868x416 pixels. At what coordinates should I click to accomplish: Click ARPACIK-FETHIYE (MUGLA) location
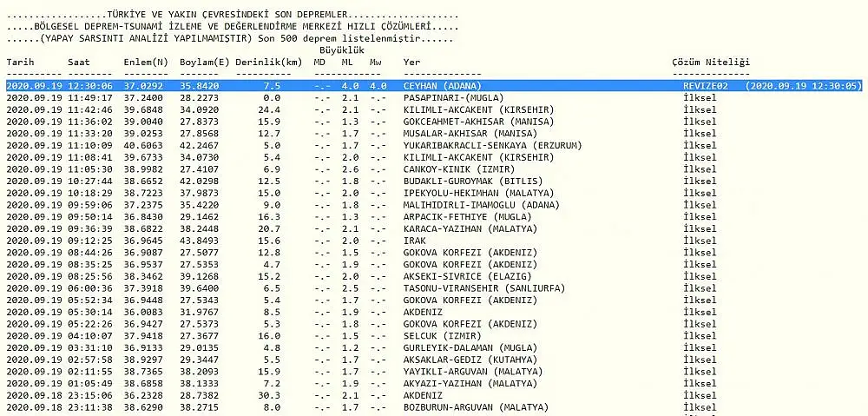pos(459,216)
